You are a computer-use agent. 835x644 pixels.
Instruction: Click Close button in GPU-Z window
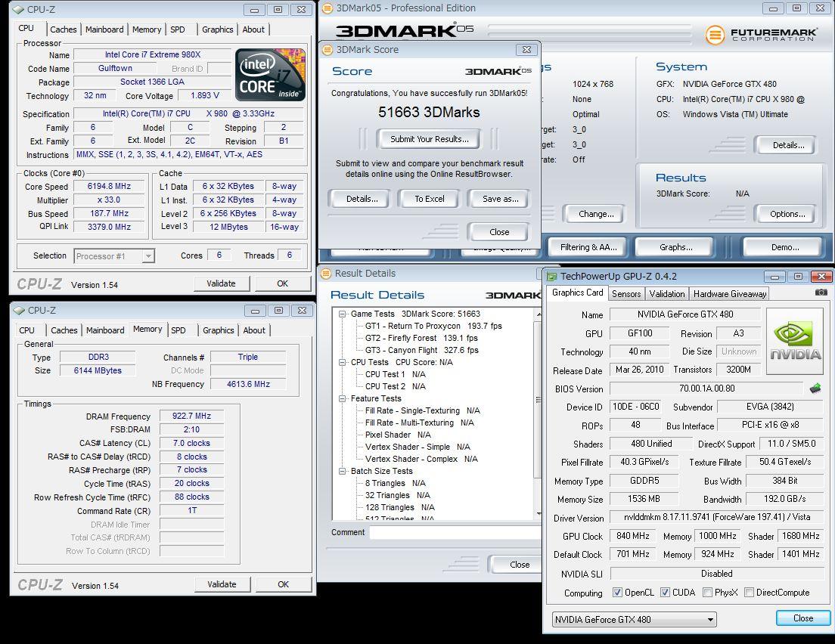click(x=803, y=618)
